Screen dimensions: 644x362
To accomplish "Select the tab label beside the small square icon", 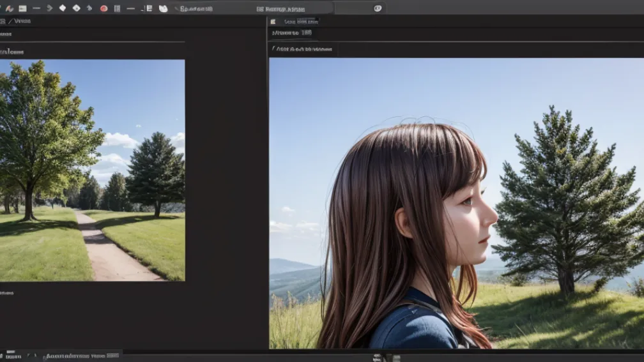I will (301, 21).
